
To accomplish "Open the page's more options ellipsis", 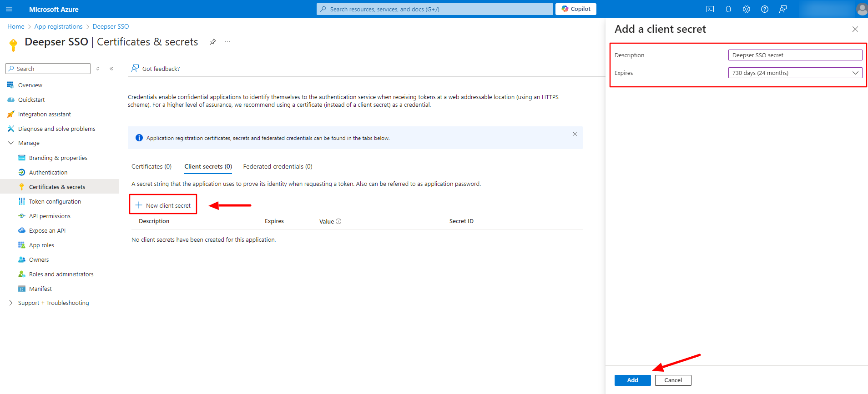I will pyautogui.click(x=227, y=42).
